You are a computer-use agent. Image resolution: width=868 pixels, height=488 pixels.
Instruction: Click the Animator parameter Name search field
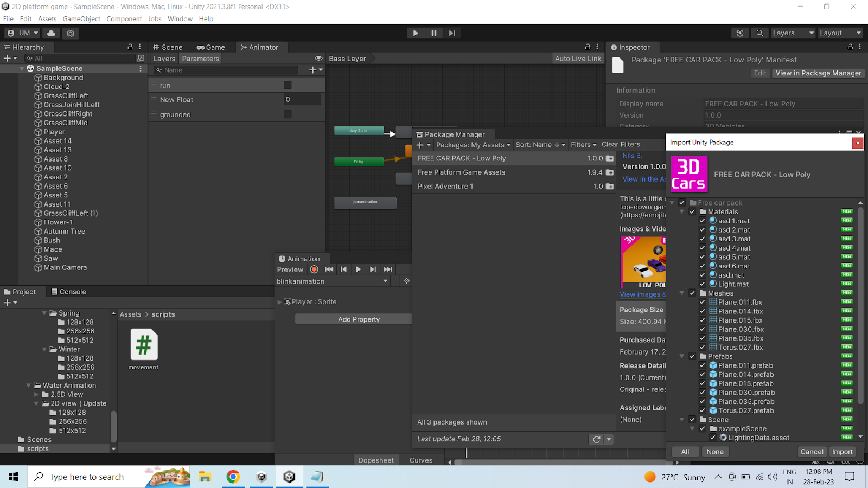[226, 70]
